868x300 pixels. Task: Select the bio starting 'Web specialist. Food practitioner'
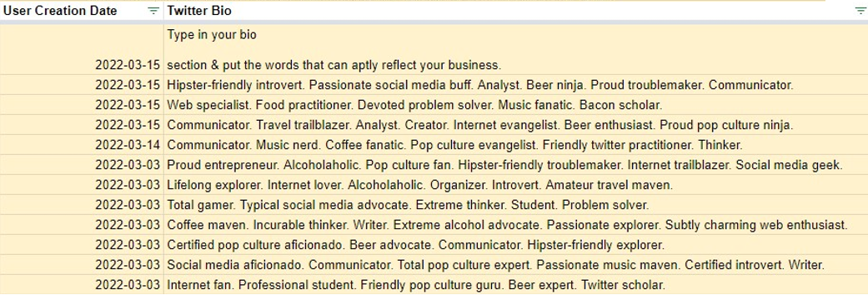(x=515, y=105)
